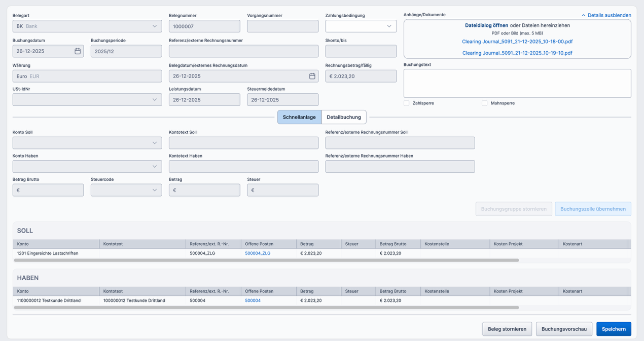Click the SOLL table horizontal scrollbar
Screen dimensions: 644x341
click(266, 260)
